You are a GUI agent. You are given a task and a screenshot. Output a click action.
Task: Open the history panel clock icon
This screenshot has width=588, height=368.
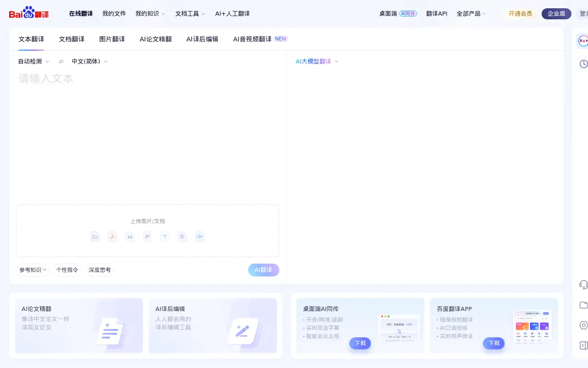click(x=583, y=63)
